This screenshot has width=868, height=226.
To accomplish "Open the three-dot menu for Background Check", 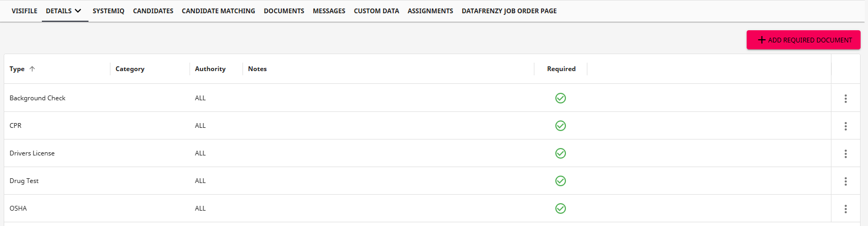I will pos(845,99).
